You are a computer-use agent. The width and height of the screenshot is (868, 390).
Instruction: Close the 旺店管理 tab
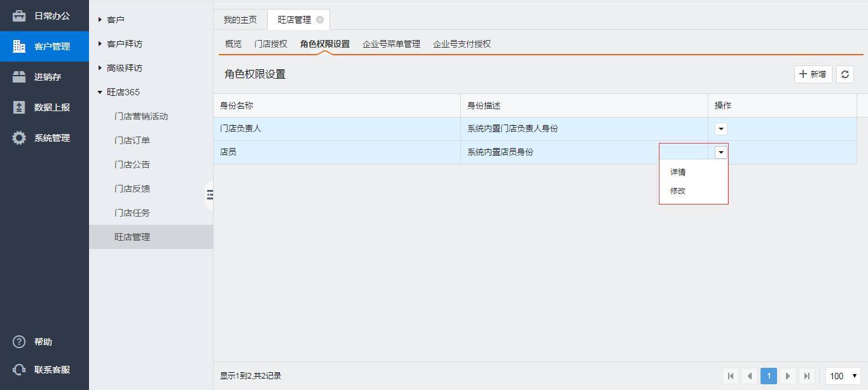click(x=320, y=20)
